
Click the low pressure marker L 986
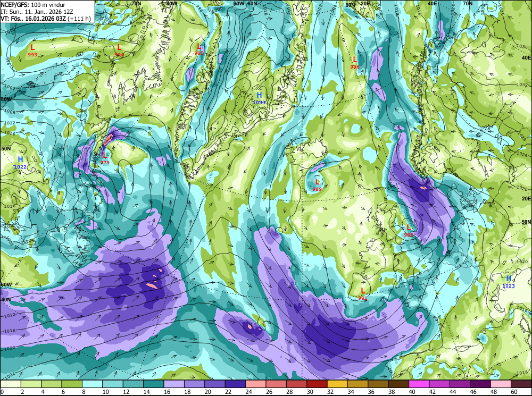pyautogui.click(x=409, y=230)
